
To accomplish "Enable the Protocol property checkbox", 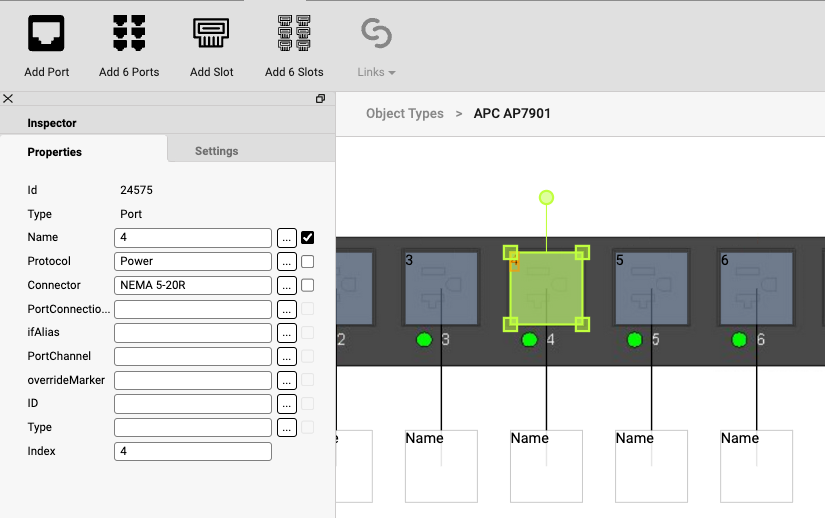I will (x=308, y=262).
